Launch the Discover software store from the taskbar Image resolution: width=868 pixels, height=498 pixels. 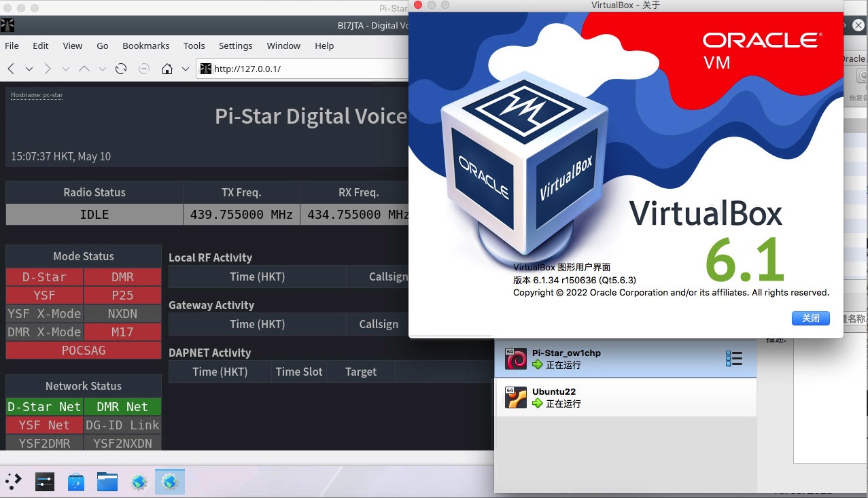click(76, 482)
